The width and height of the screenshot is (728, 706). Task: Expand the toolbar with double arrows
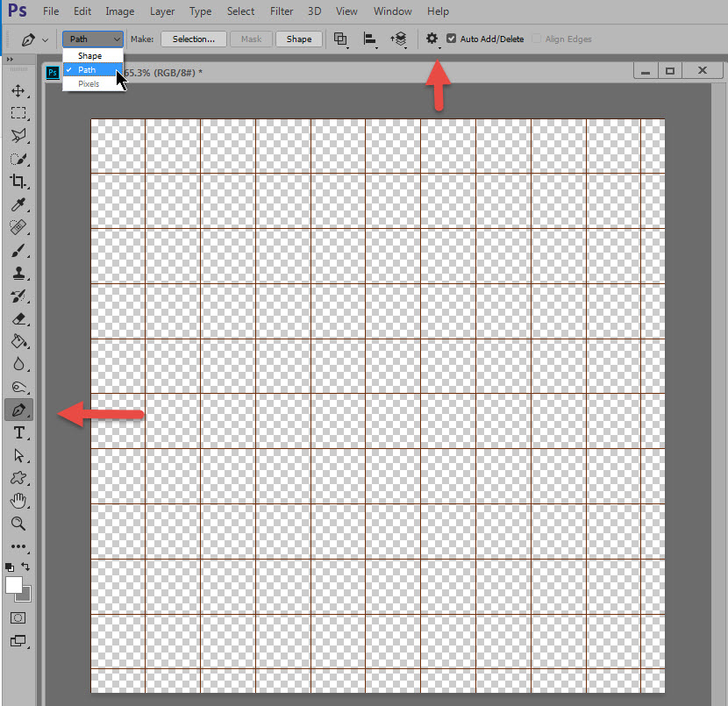click(10, 60)
